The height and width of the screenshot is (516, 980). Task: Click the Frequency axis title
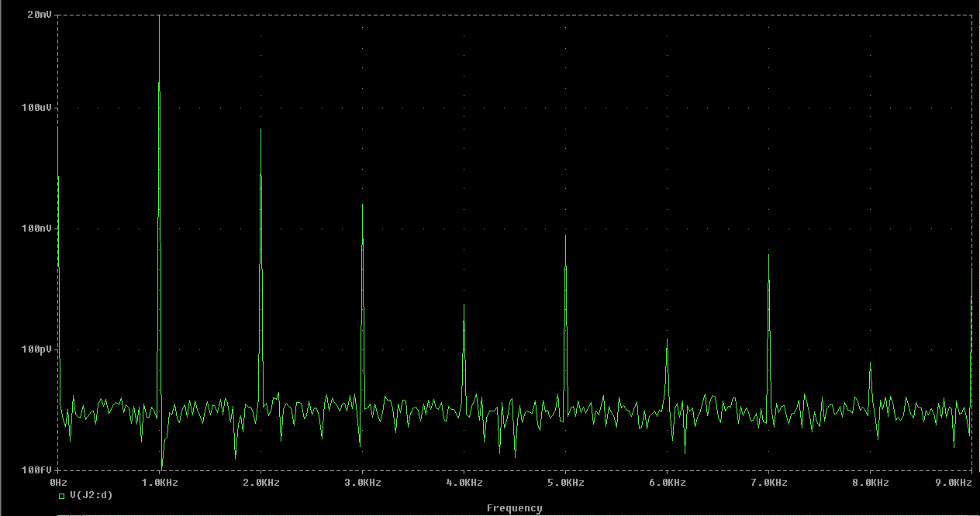[514, 508]
